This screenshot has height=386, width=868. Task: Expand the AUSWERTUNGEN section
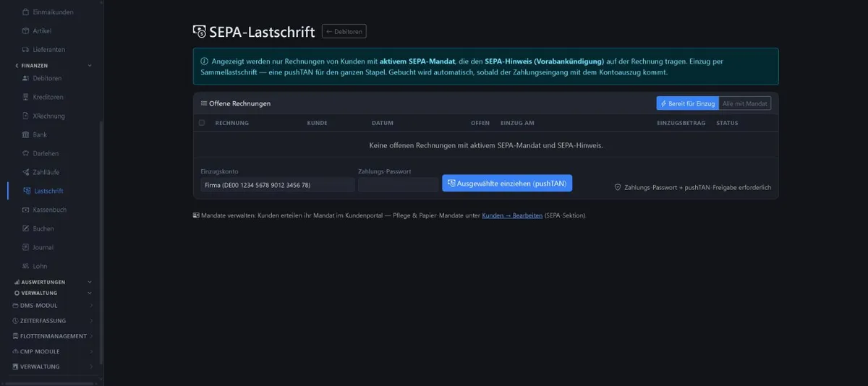90,282
